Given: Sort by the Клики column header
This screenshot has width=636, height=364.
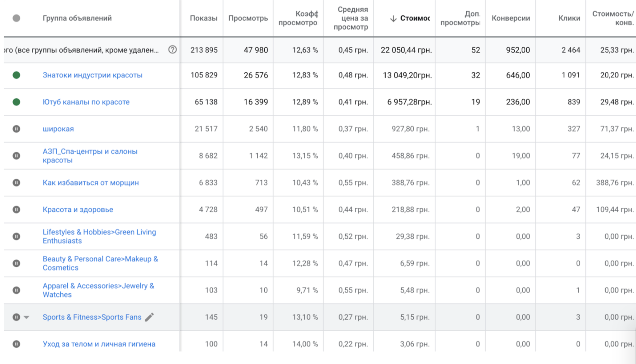Looking at the screenshot, I should pos(569,18).
